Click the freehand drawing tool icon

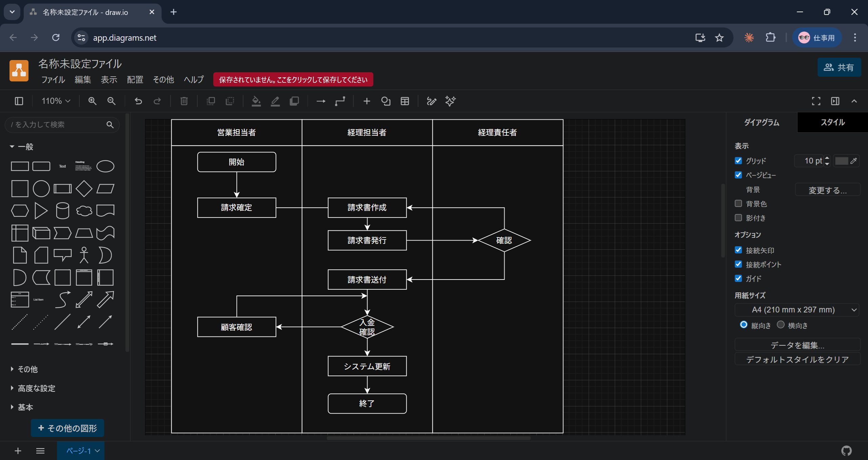(431, 101)
